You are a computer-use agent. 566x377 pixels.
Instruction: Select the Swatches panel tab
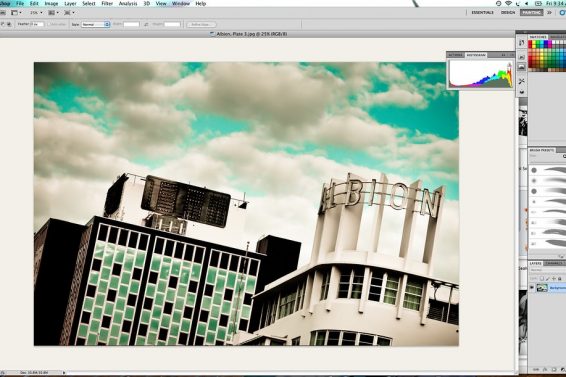[x=538, y=37]
